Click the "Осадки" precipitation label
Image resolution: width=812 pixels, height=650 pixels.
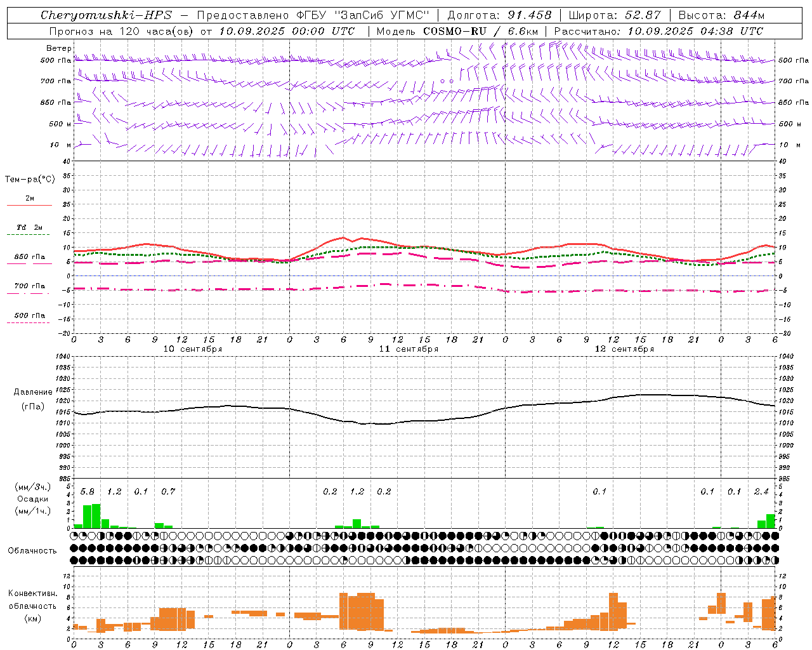pyautogui.click(x=33, y=499)
